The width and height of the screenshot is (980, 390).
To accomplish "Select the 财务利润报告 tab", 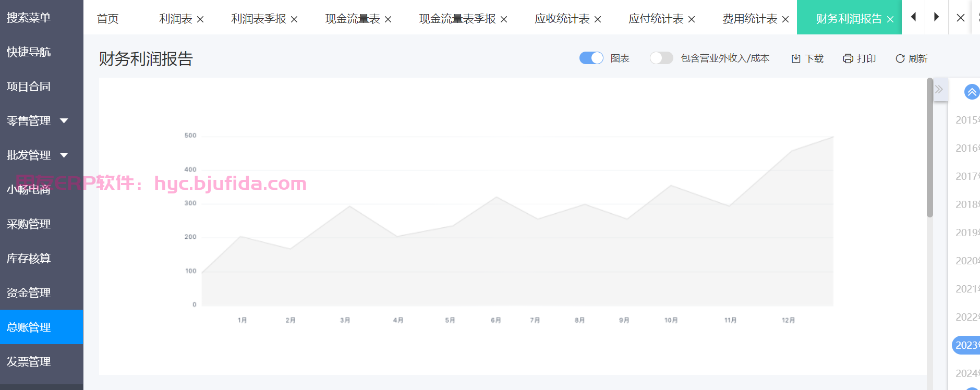I will (x=849, y=19).
